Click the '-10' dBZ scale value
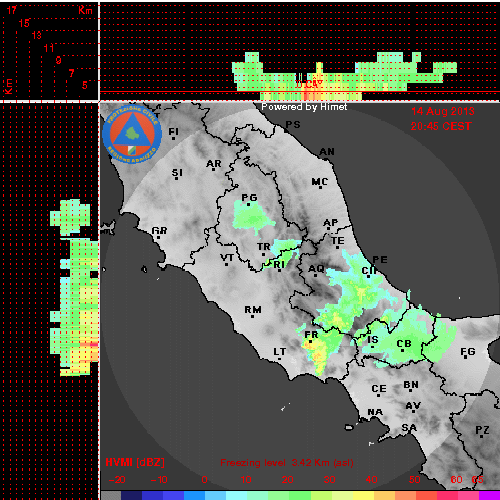 pos(159,480)
